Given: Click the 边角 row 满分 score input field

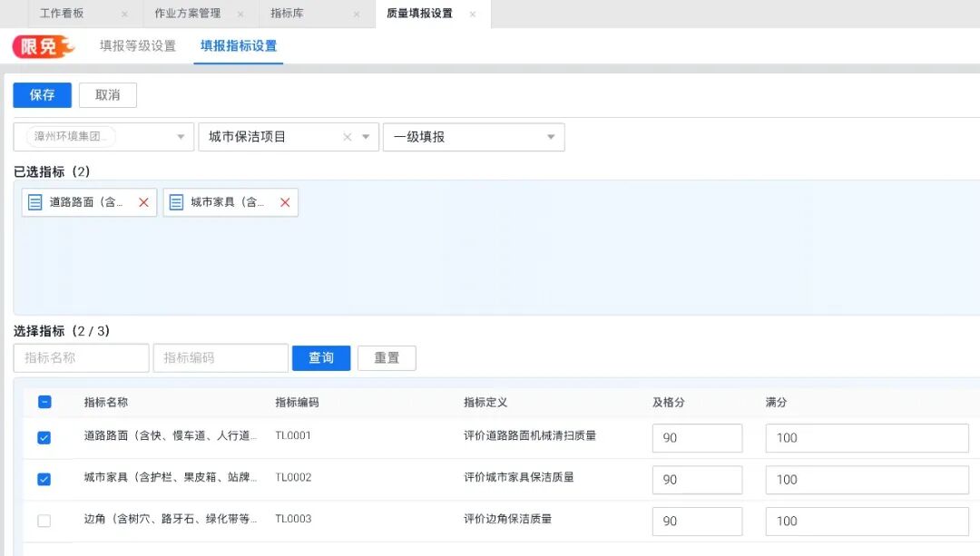Looking at the screenshot, I should tap(866, 521).
